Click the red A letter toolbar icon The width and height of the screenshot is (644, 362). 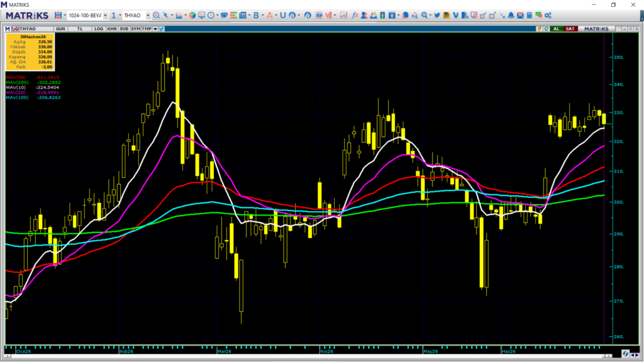pyautogui.click(x=270, y=15)
